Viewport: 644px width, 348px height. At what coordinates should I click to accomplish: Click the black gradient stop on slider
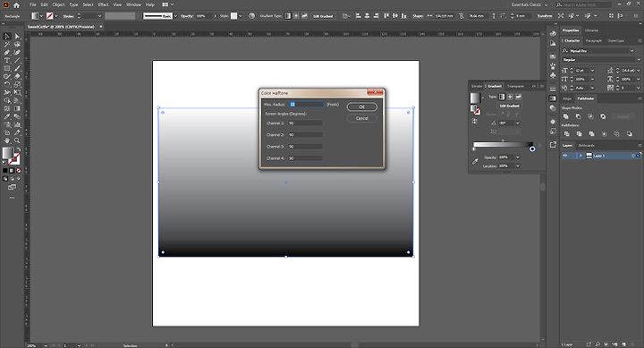[x=532, y=149]
